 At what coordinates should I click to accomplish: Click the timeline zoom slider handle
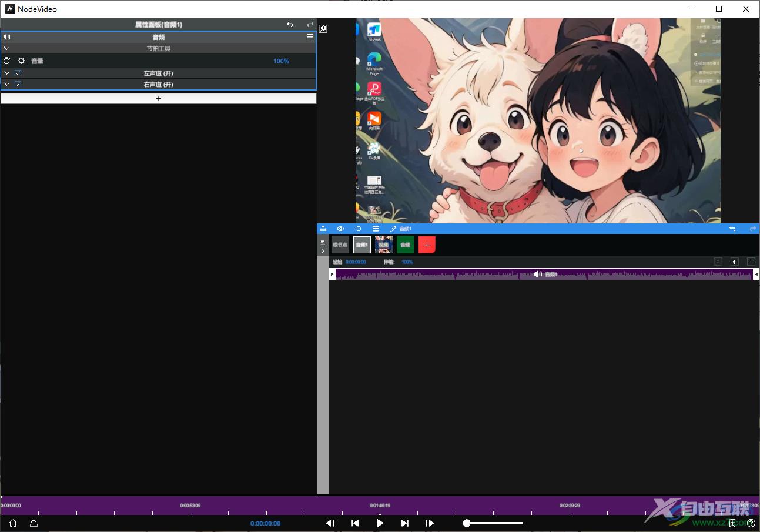(x=466, y=523)
